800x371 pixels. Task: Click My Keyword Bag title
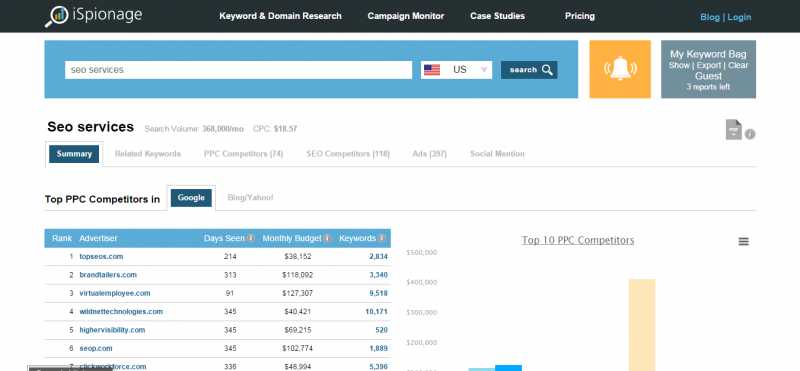(708, 54)
